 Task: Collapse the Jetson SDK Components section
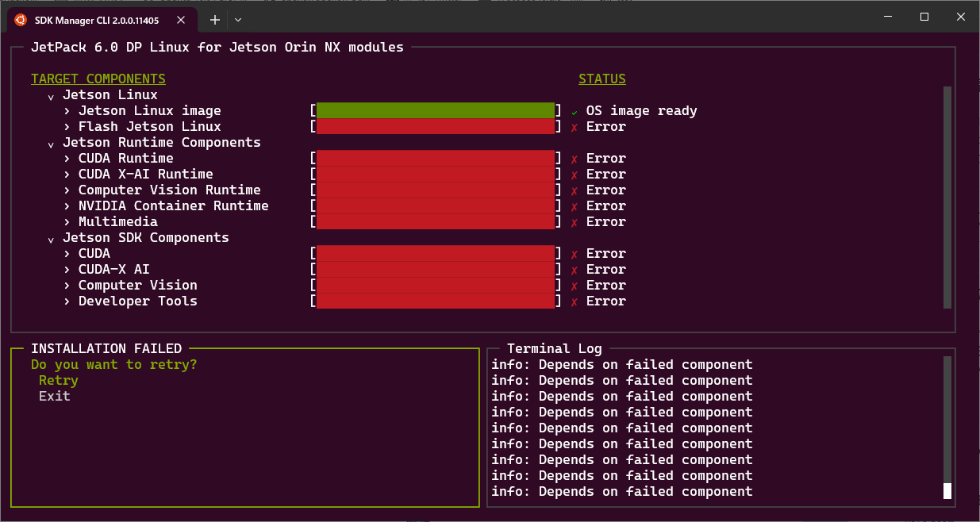coord(51,237)
